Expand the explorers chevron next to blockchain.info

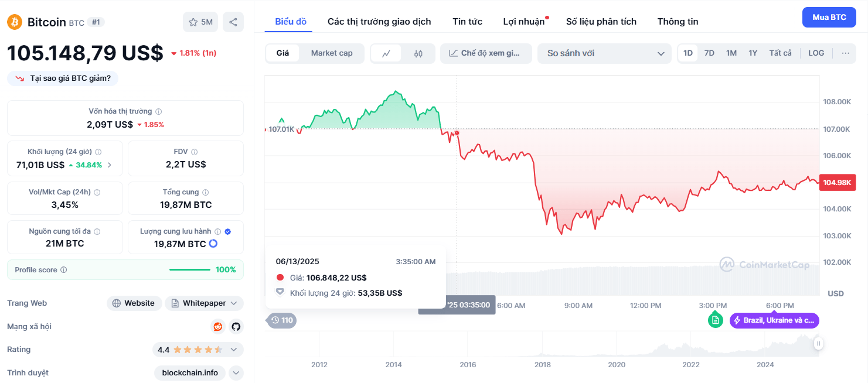[236, 372]
